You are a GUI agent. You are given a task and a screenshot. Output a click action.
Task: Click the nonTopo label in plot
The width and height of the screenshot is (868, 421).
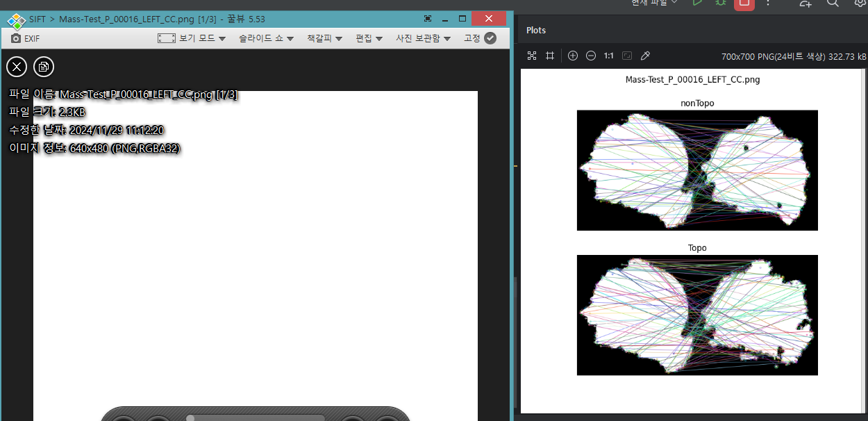pos(697,103)
